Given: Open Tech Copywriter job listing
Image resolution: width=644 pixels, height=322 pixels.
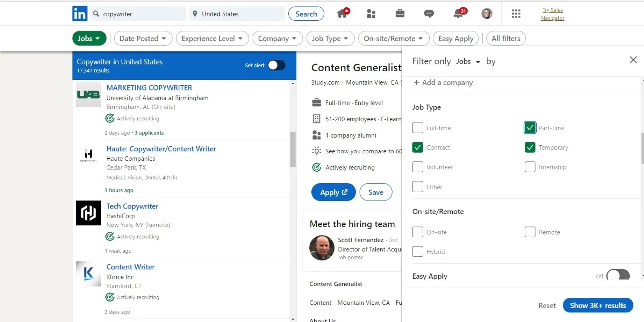Looking at the screenshot, I should coord(132,206).
